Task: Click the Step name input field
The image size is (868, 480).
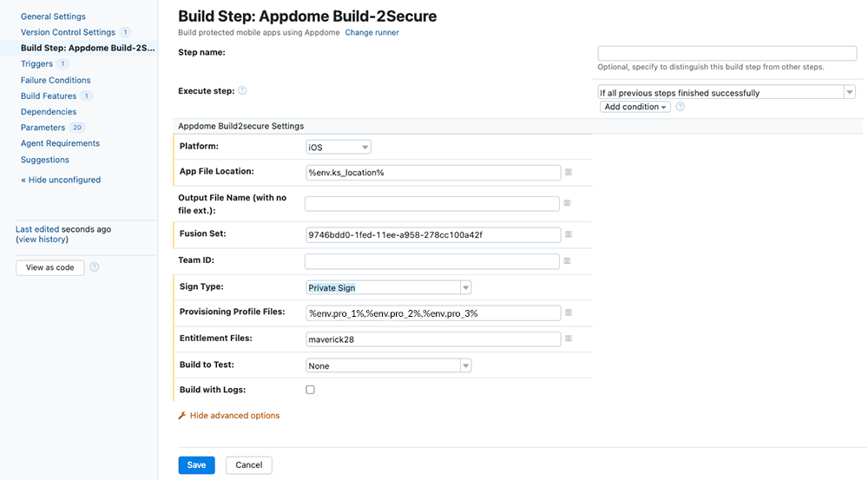Action: 727,53
